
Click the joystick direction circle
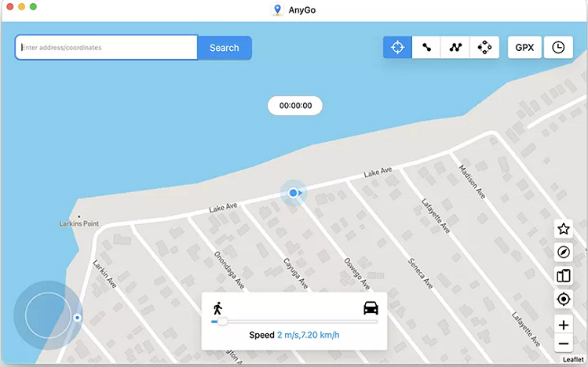point(48,315)
